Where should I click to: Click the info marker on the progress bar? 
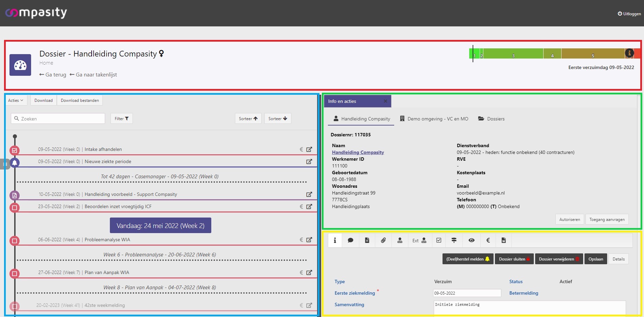coord(629,53)
